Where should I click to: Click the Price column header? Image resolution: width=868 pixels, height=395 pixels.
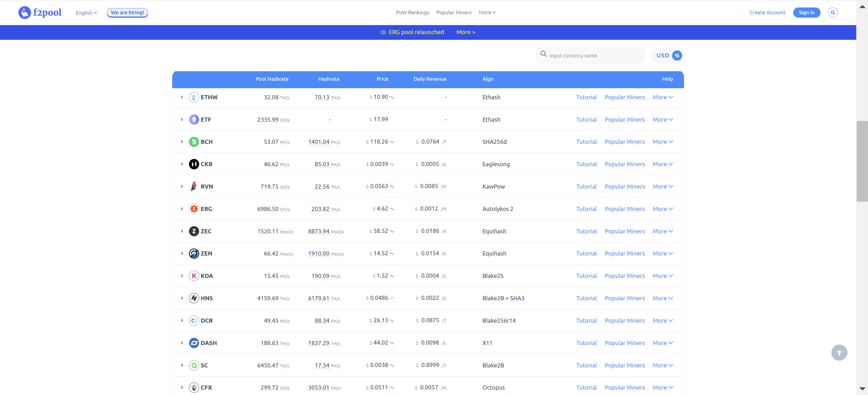click(x=382, y=79)
